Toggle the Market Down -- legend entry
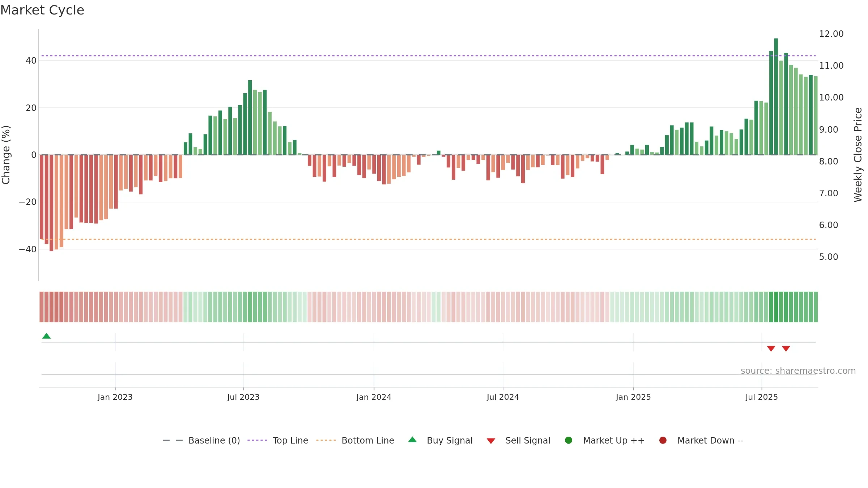Screen dimensions: 868x488 pyautogui.click(x=701, y=441)
